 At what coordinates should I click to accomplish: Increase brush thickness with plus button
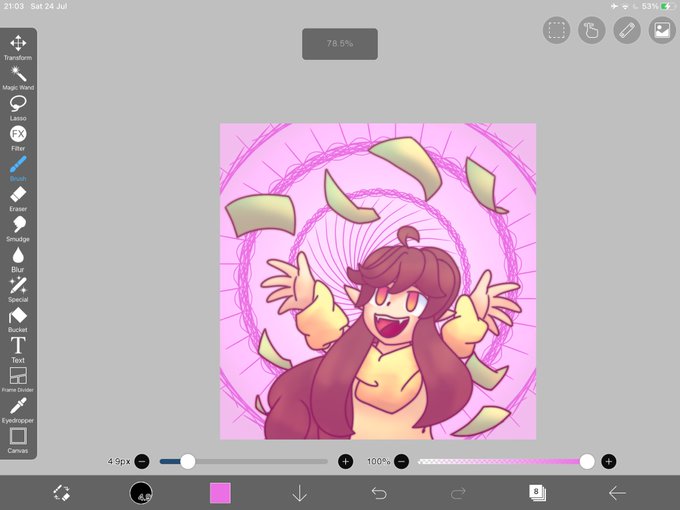click(346, 461)
